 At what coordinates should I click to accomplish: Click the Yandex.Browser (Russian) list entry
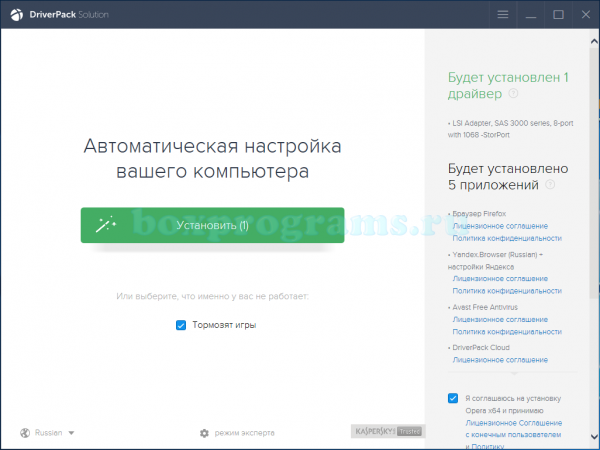point(495,261)
